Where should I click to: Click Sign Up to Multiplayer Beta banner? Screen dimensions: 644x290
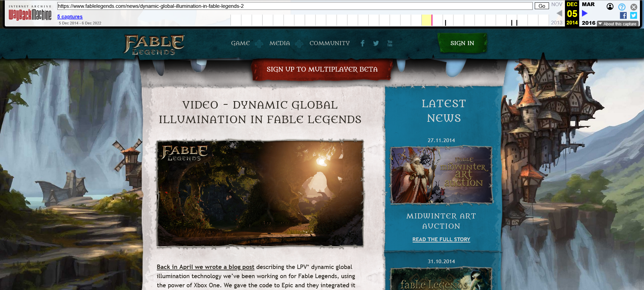[x=322, y=70]
